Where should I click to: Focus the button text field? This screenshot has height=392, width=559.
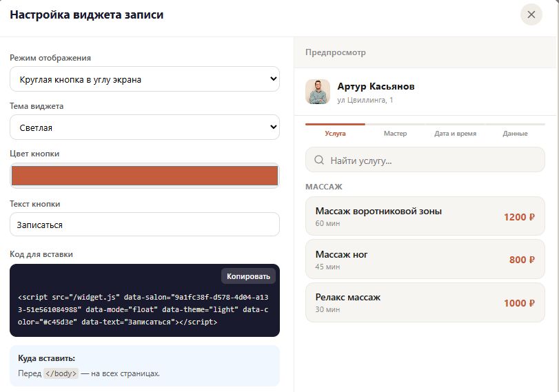144,225
